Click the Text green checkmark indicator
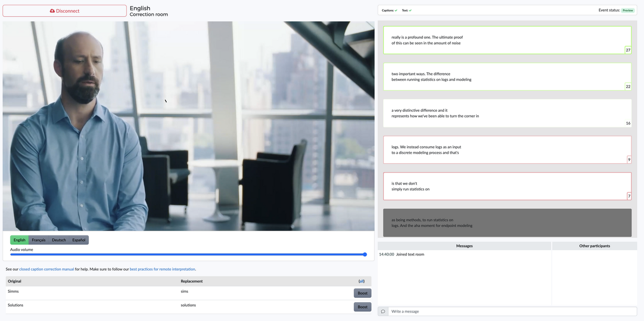The height and width of the screenshot is (321, 644). (410, 10)
